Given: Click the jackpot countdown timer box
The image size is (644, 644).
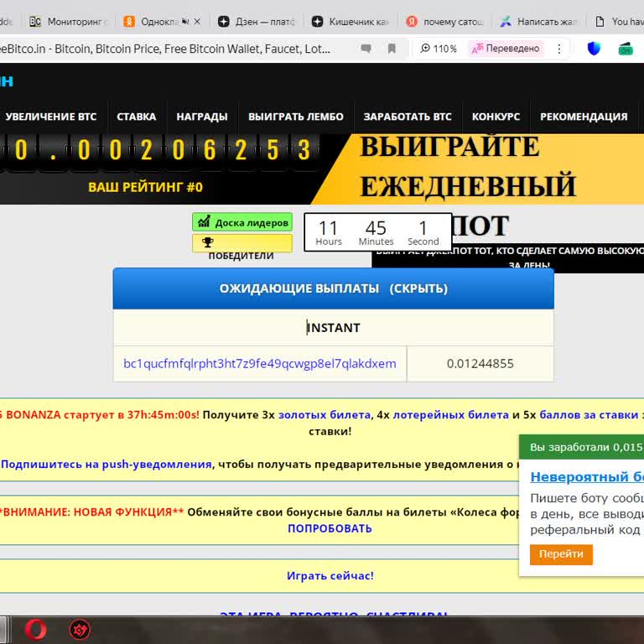Looking at the screenshot, I should 378,232.
